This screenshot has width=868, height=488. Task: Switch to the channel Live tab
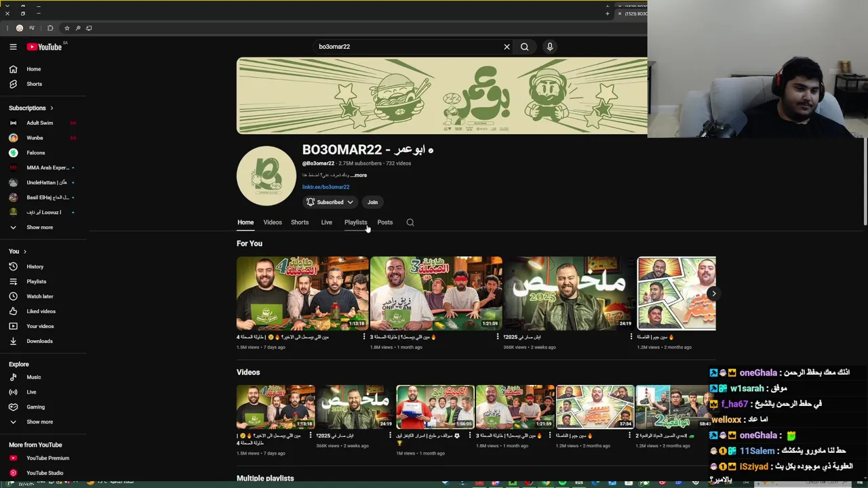tap(326, 222)
